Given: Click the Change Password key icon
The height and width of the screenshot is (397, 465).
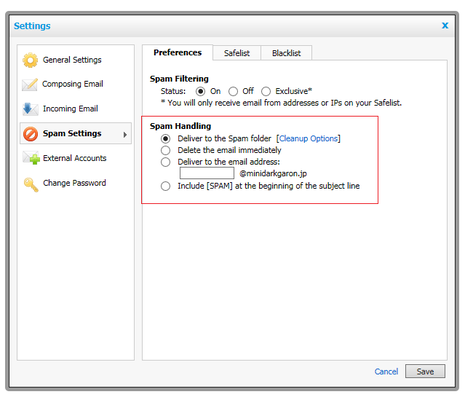Looking at the screenshot, I should pos(31,184).
